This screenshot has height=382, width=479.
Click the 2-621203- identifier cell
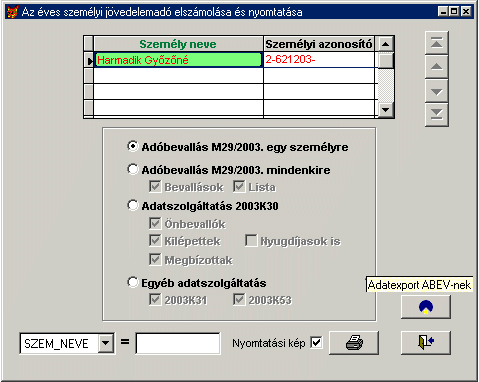click(x=319, y=60)
